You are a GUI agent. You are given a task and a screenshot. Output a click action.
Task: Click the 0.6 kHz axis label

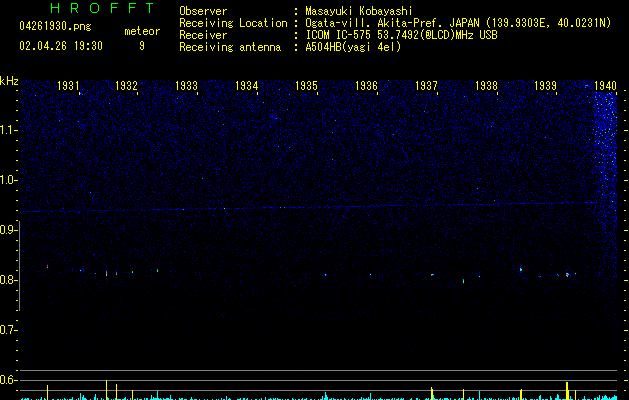8,380
